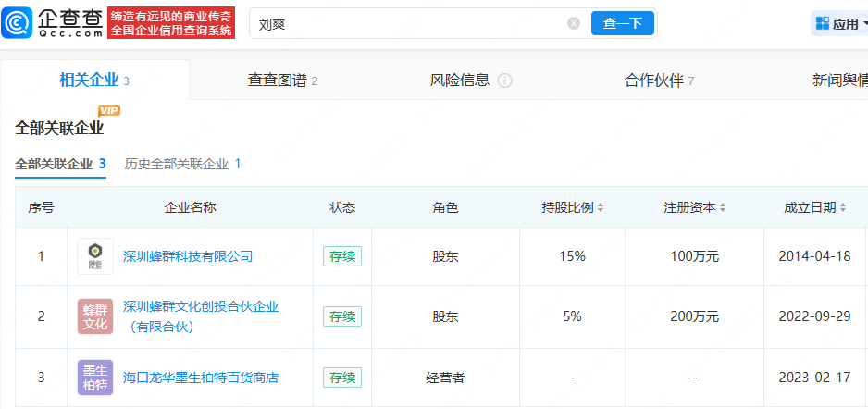The image size is (868, 409).
Task: Sort the table by 成立日期
Action: pos(842,207)
